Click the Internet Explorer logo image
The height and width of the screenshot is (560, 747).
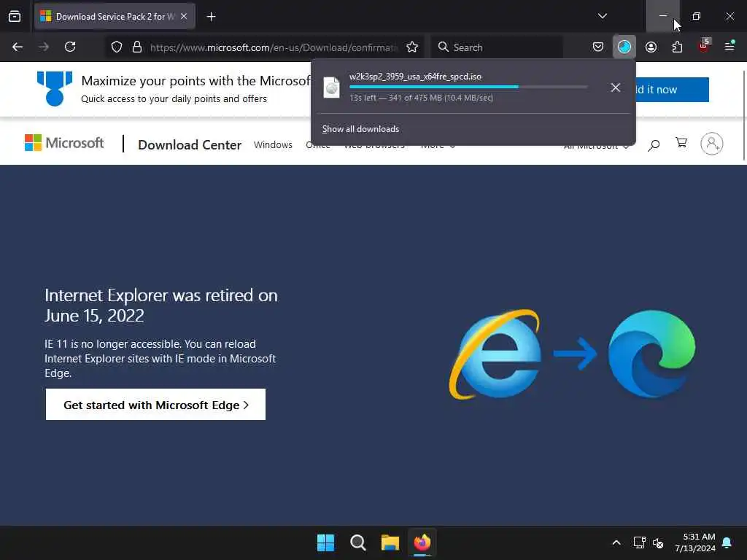tap(495, 354)
